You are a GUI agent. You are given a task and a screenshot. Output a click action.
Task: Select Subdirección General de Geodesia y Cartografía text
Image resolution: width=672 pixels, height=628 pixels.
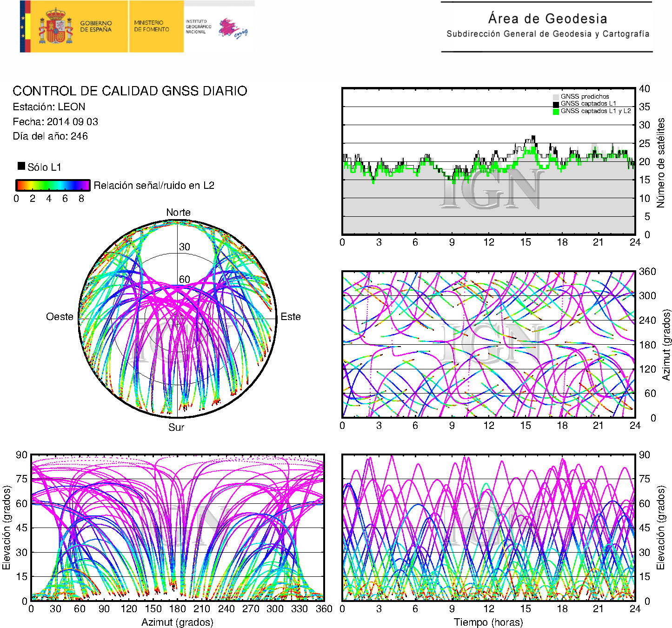pos(548,34)
